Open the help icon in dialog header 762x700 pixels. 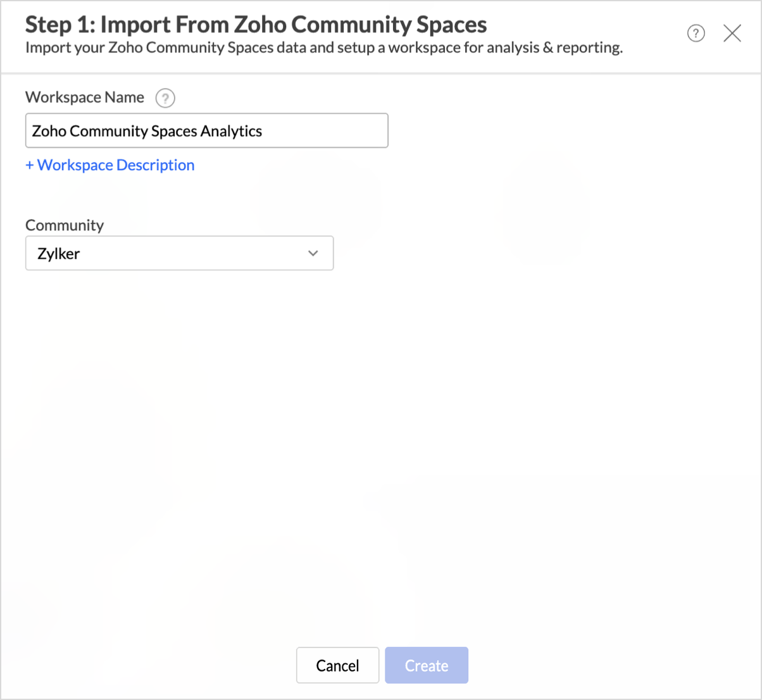tap(696, 34)
